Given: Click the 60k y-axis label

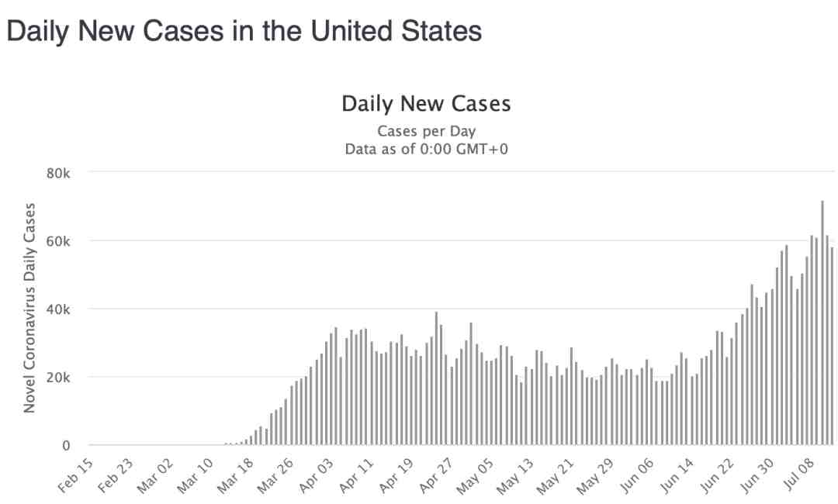Looking at the screenshot, I should (58, 241).
